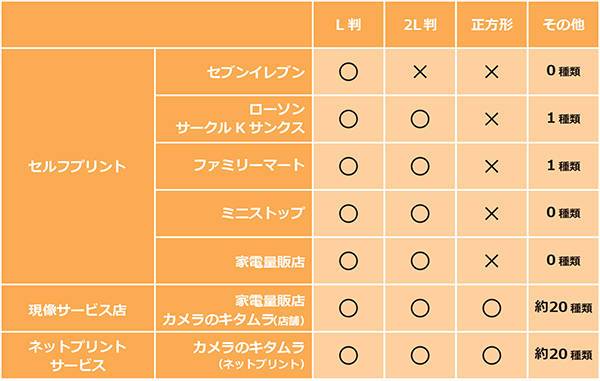This screenshot has width=600, height=381.
Task: Click the cross for セブンイレブン 2L判
Action: pyautogui.click(x=420, y=72)
